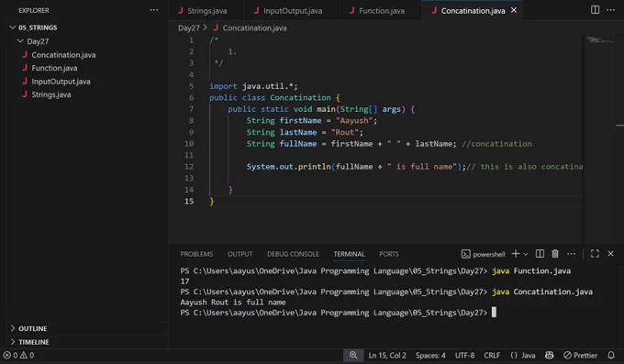Open Function.java in explorer tree
Screen dimensions: 624x364
coord(54,68)
